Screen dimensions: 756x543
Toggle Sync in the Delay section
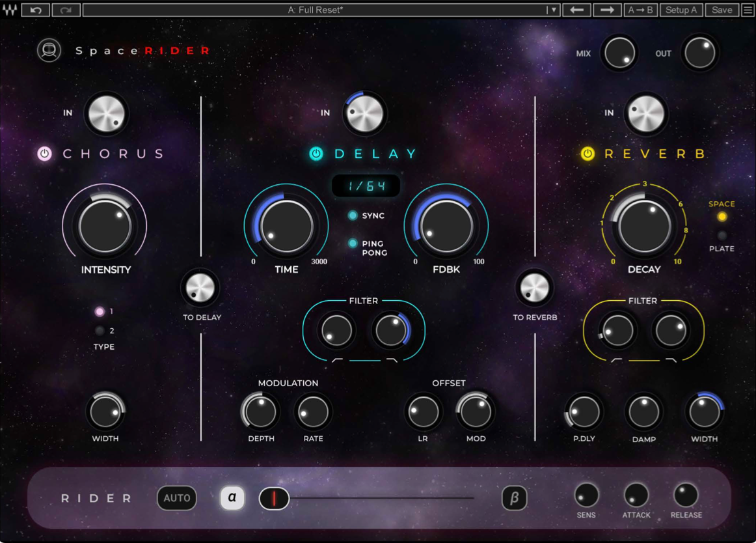(352, 216)
